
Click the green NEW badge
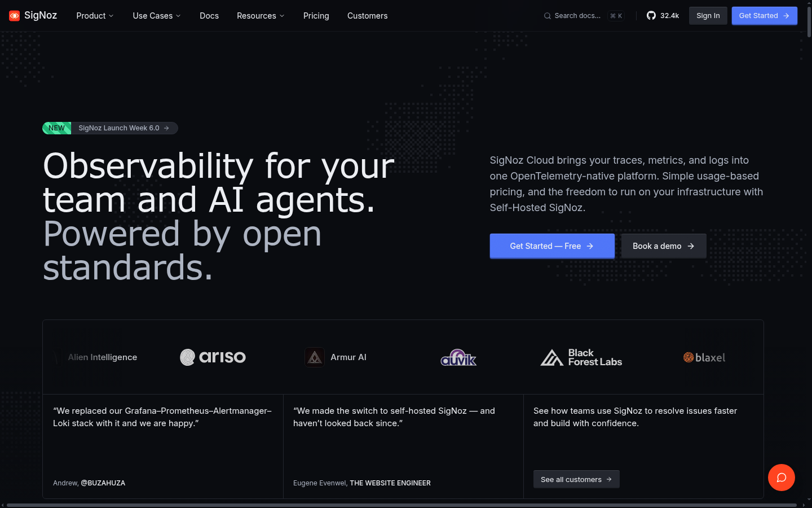56,128
